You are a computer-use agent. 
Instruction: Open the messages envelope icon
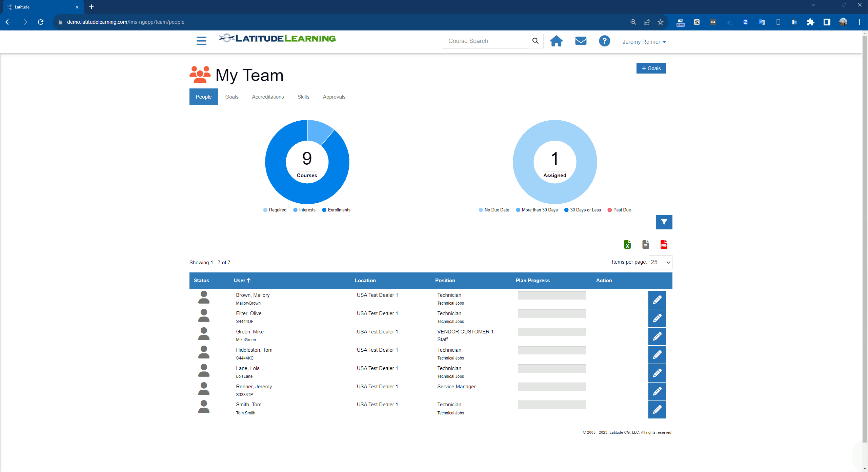(x=580, y=41)
